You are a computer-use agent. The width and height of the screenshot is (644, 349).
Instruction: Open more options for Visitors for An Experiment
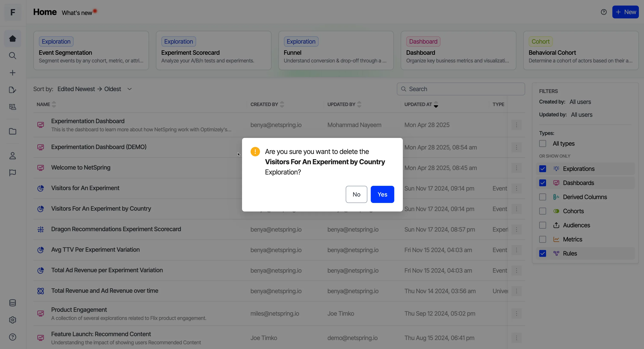(x=517, y=188)
